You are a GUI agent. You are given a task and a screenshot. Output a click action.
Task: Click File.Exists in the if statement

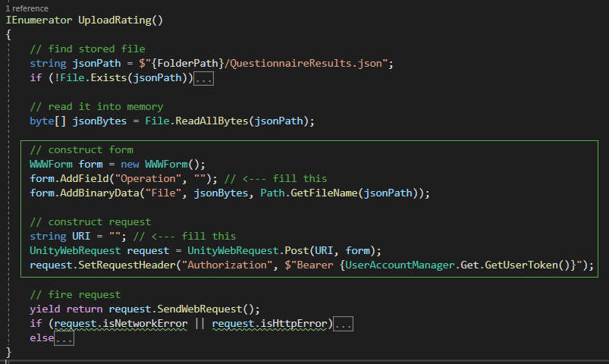point(93,77)
